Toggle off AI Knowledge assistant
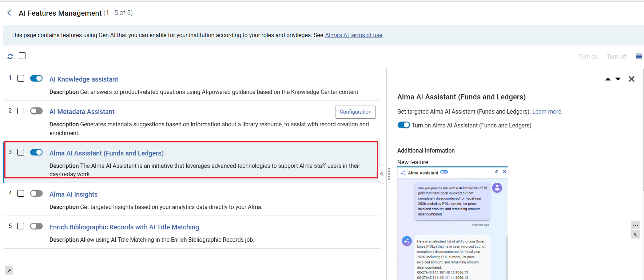The width and height of the screenshot is (644, 280). [36, 78]
